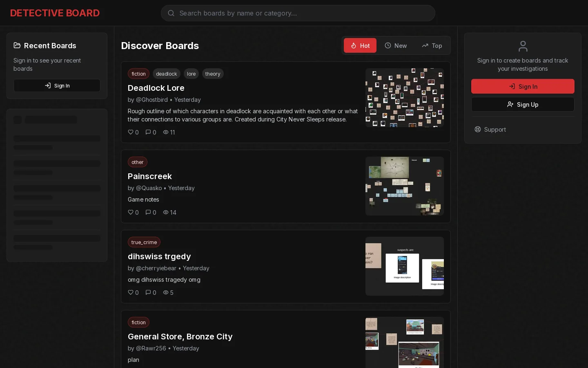This screenshot has width=588, height=368.
Task: Open the General Store, Bronze City thumbnail
Action: (x=405, y=343)
